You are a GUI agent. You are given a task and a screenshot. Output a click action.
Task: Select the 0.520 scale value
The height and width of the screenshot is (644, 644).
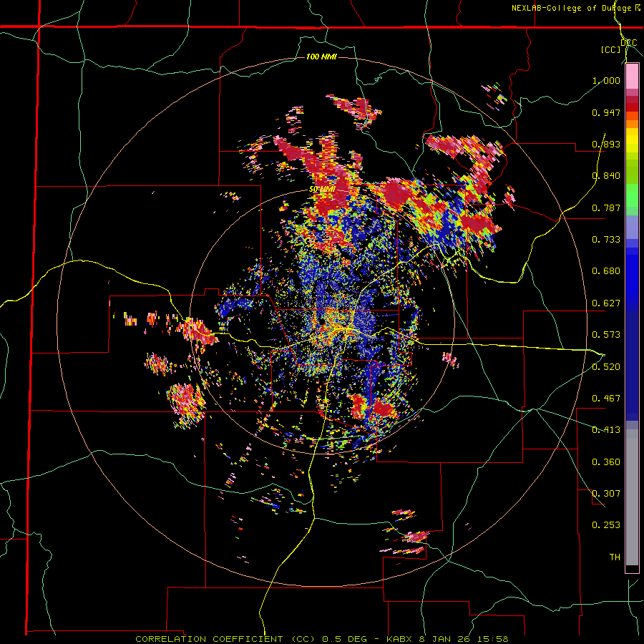coord(606,367)
